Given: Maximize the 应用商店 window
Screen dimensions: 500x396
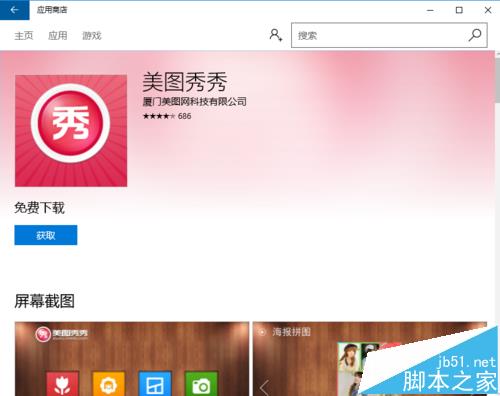Looking at the screenshot, I should 459,10.
